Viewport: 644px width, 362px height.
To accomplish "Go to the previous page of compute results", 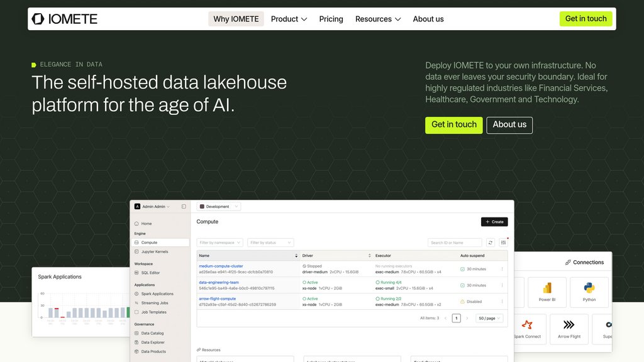I will point(446,318).
